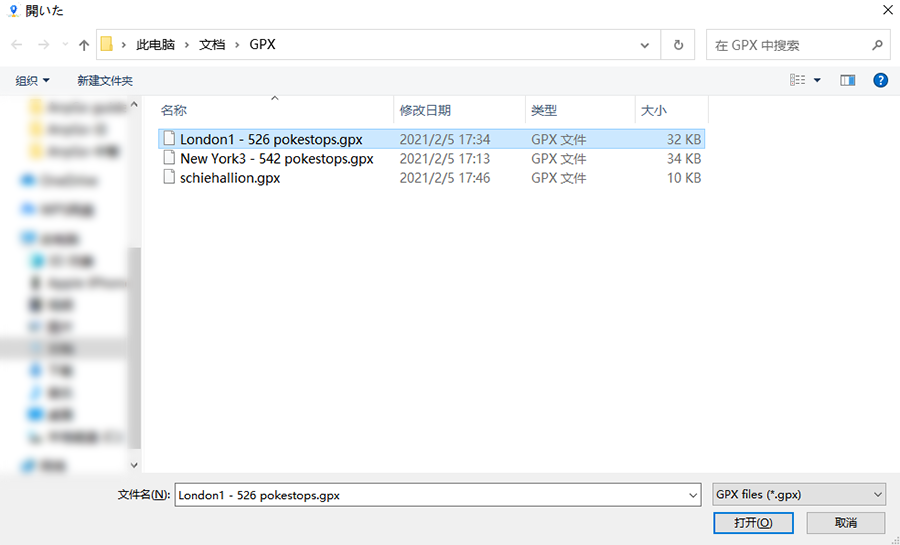Select GPX breadcrumb segment
The image size is (900, 545).
tap(262, 45)
